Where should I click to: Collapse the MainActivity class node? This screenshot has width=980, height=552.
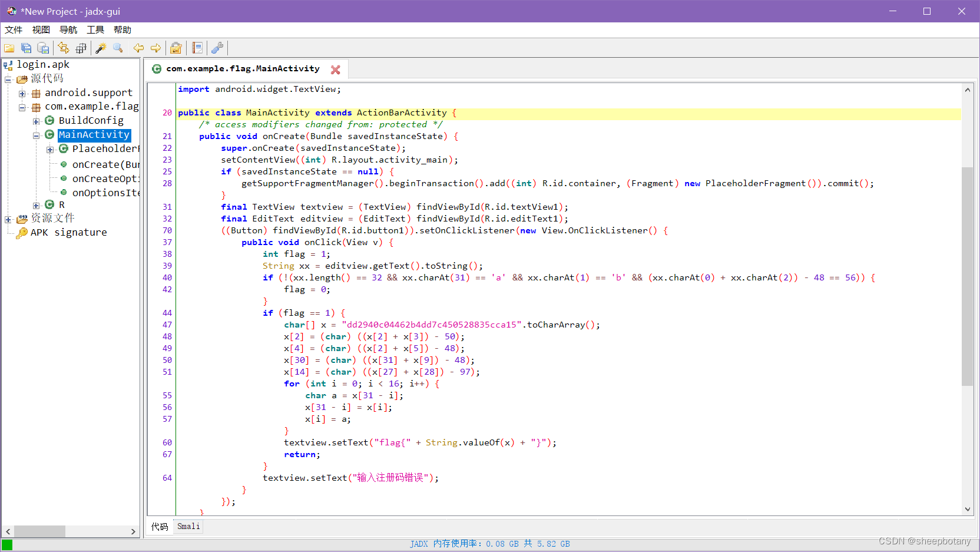pos(36,135)
